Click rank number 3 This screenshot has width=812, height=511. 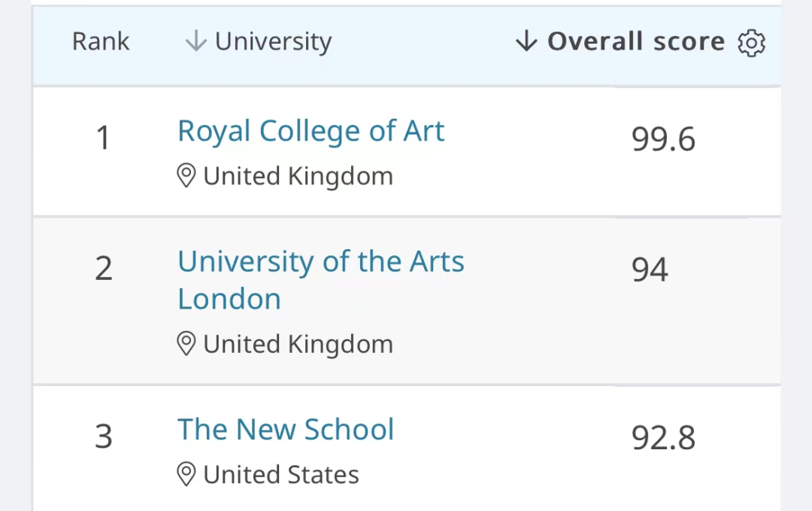coord(104,436)
